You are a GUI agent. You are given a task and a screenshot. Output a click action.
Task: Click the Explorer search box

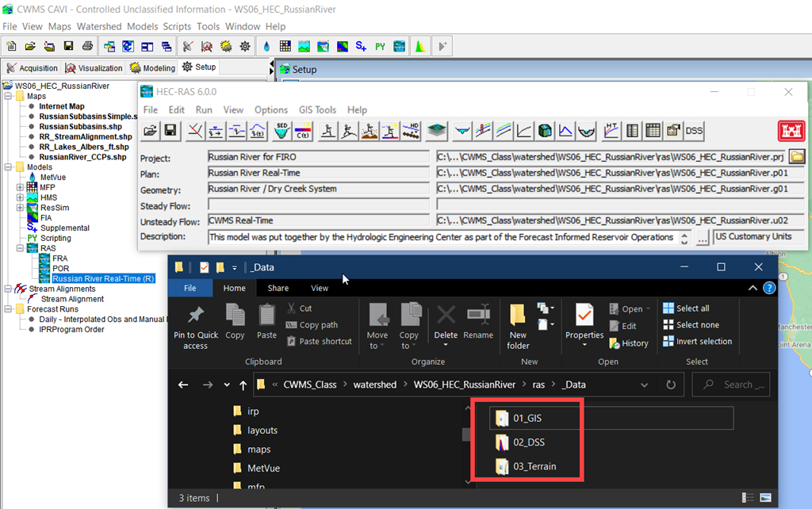click(730, 385)
